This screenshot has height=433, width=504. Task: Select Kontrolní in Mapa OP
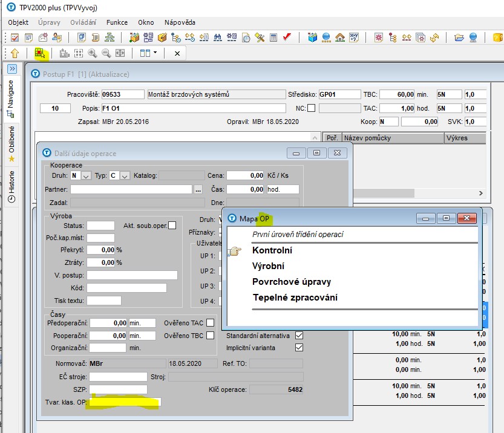pos(272,250)
